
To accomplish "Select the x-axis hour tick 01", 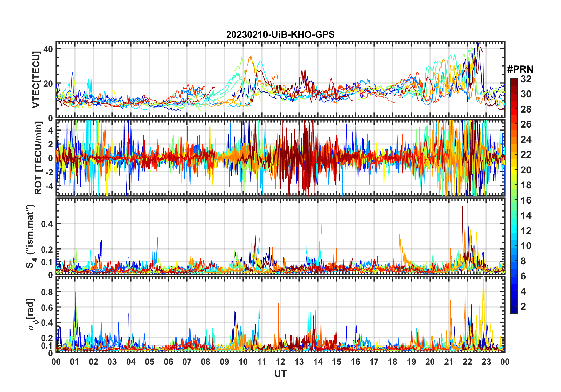I will coord(75,362).
